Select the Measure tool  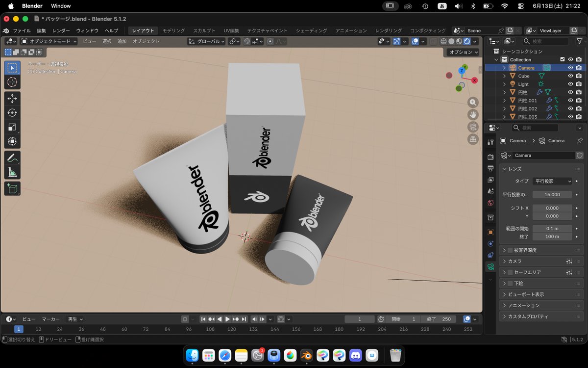point(12,172)
